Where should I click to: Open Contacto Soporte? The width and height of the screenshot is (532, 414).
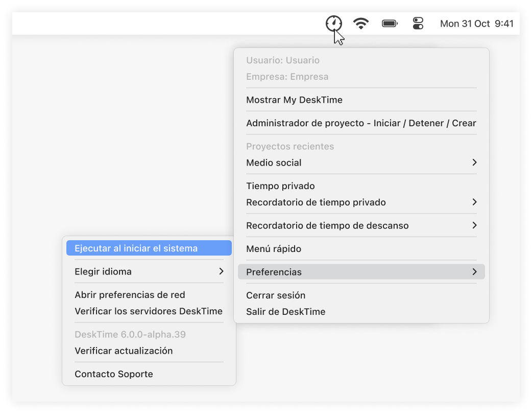(149, 374)
